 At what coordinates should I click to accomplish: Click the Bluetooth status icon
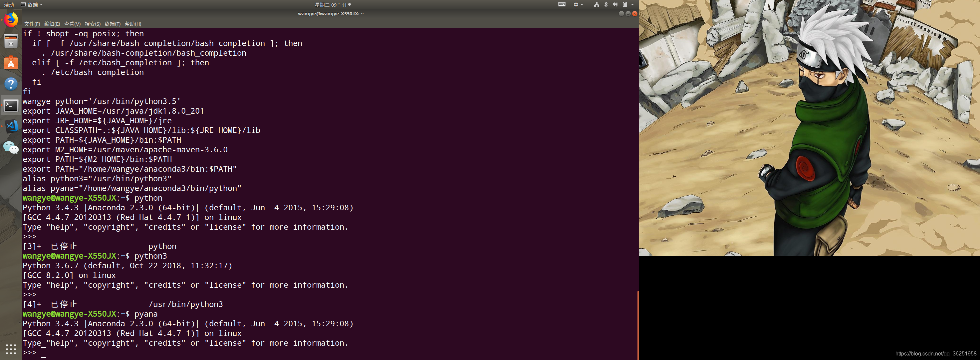606,5
